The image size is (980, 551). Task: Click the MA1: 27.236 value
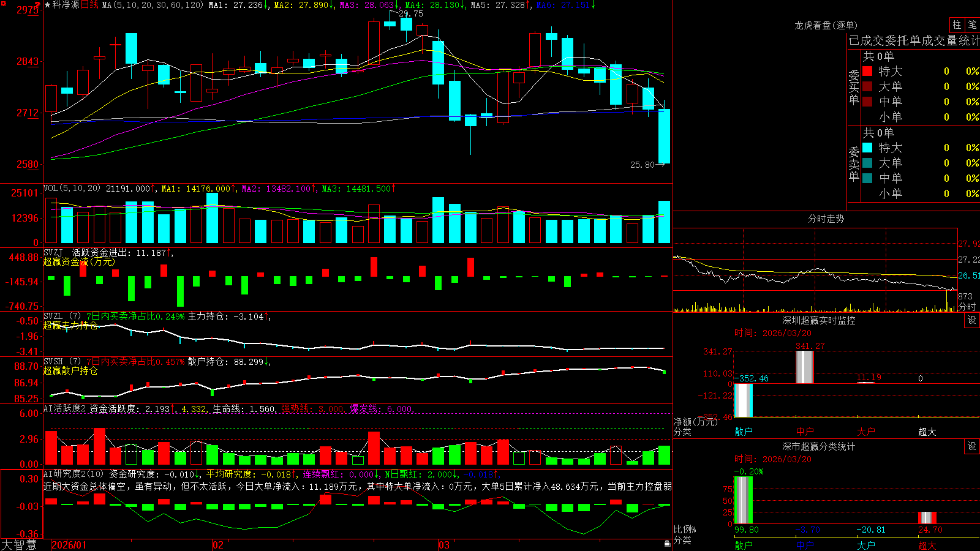pos(238,5)
